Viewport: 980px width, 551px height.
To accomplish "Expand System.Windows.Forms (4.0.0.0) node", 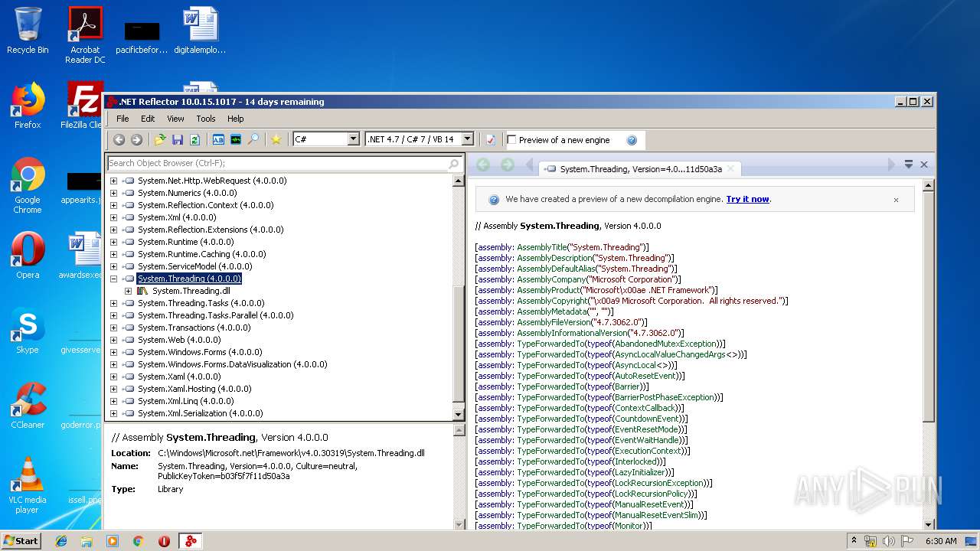I will (113, 352).
